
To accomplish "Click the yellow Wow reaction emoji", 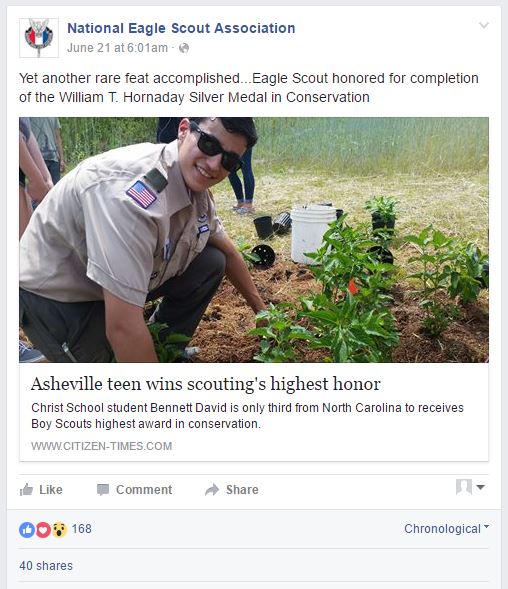I will 59,530.
